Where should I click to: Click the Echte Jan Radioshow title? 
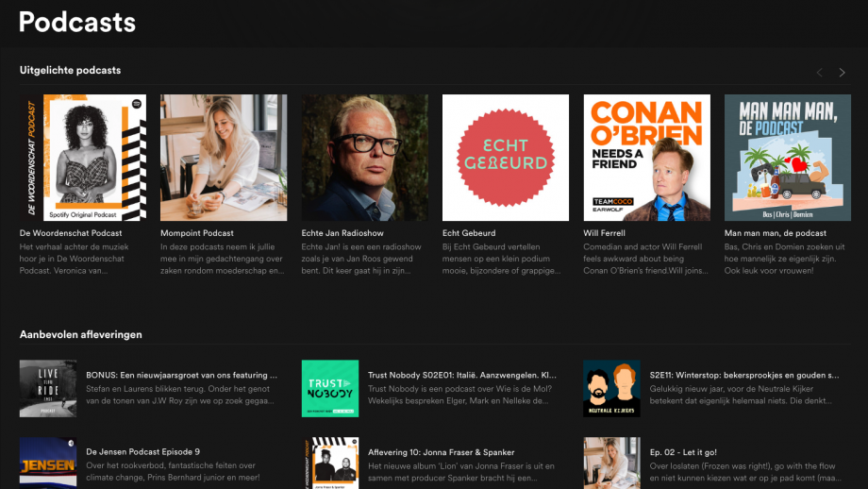(x=342, y=233)
